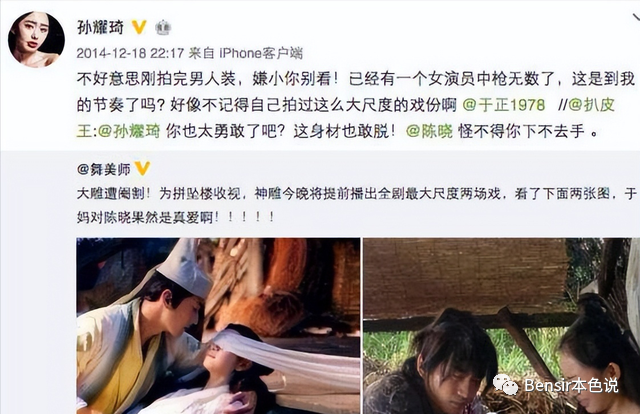Click the Bensir本色说 watermark text

tap(571, 385)
